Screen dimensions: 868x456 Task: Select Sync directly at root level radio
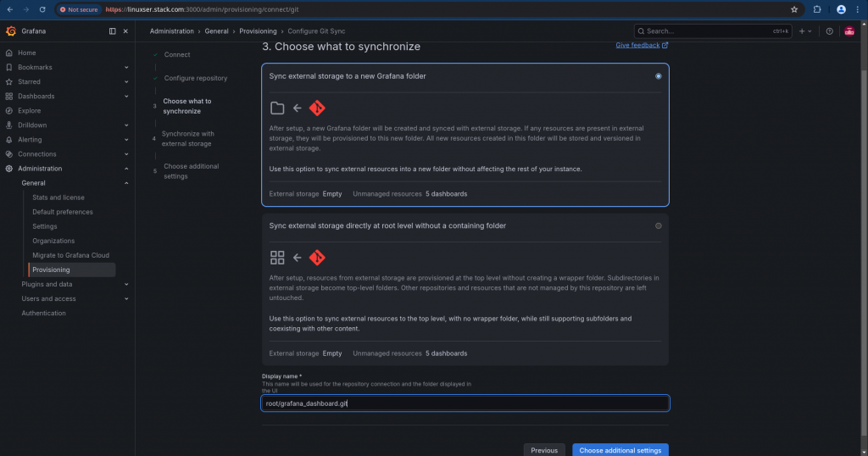[658, 225]
